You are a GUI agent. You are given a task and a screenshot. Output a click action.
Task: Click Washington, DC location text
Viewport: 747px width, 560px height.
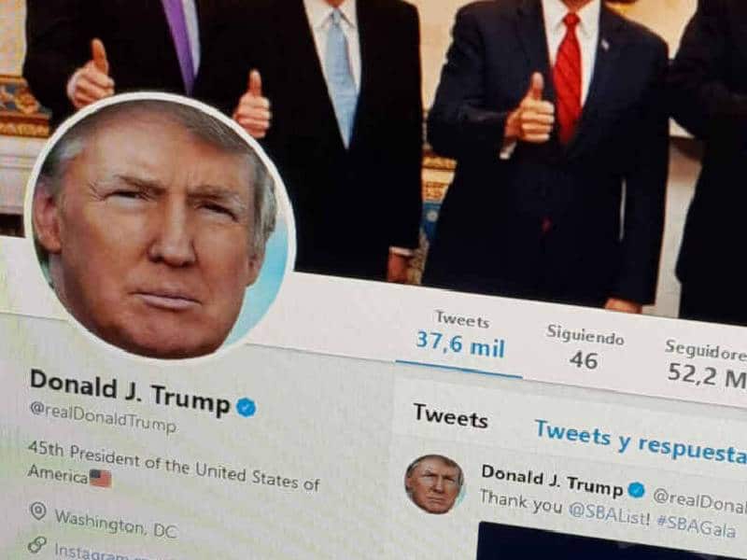(x=116, y=524)
